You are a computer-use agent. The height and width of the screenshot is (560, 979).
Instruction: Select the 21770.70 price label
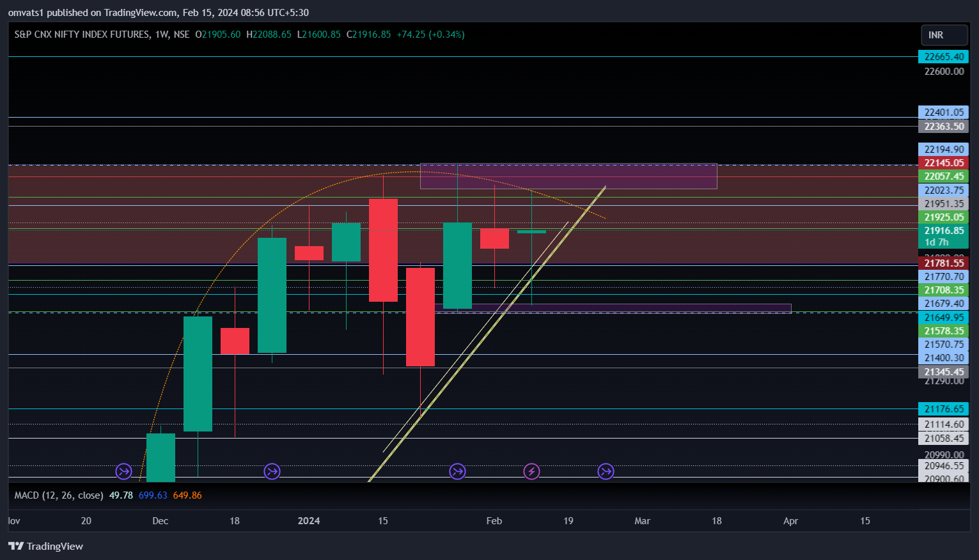pos(944,277)
